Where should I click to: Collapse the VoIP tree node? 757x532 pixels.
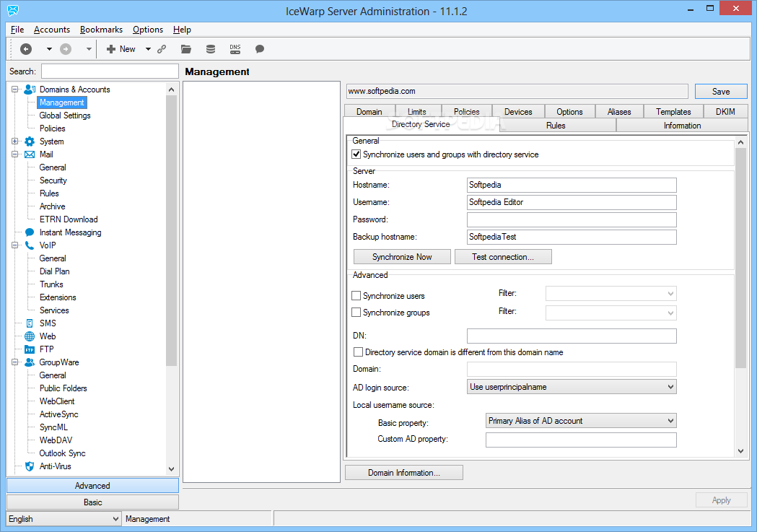(x=15, y=245)
